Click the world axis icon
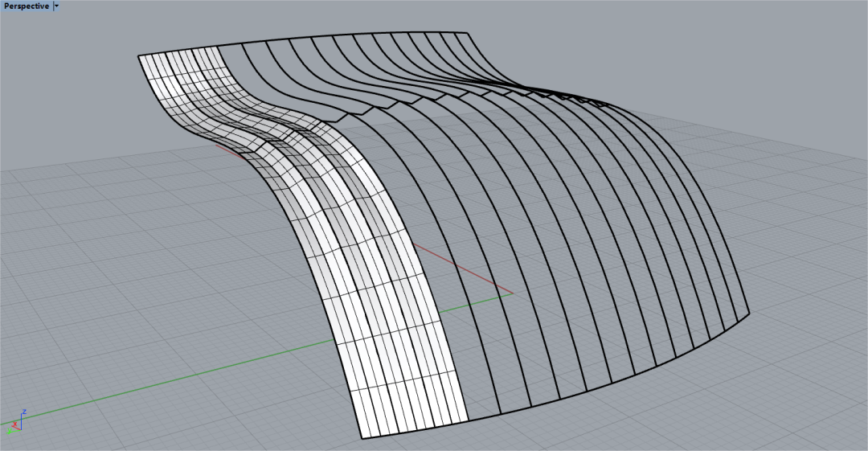Viewport: 868px width, 451px height. coord(16,421)
